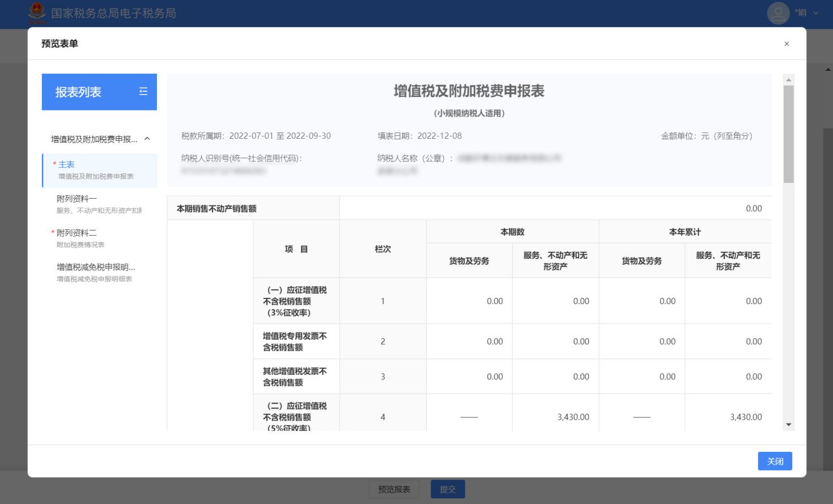Image resolution: width=833 pixels, height=504 pixels.
Task: Open 附列资料一 report
Action: 77,199
